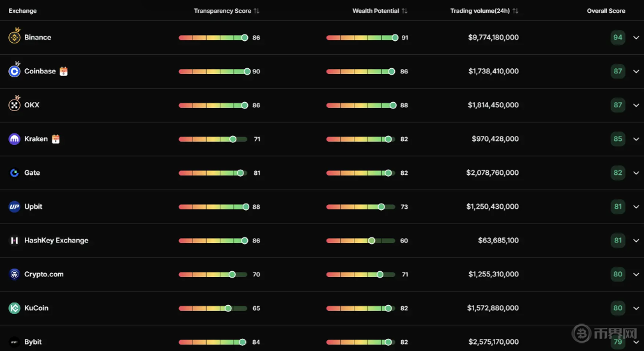Click the Crypto.com exchange logo
Image resolution: width=644 pixels, height=351 pixels.
14,274
